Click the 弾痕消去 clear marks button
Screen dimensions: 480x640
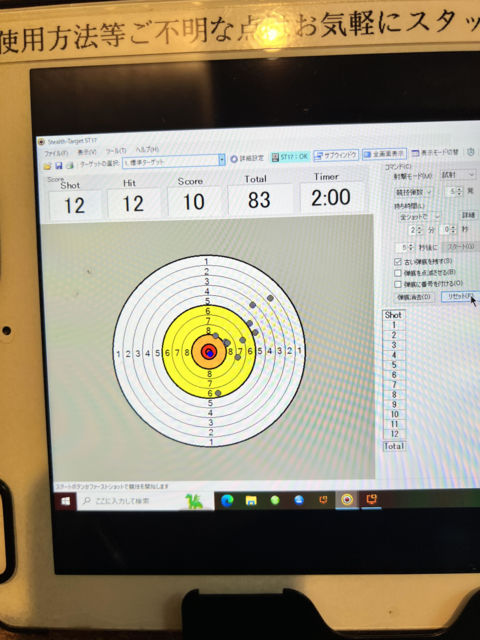coord(414,297)
